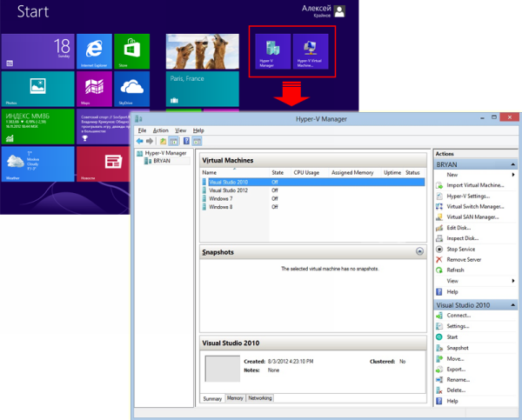Click Remove Server in the Actions pane
Viewport: 522px width, 420px height.
click(x=463, y=259)
